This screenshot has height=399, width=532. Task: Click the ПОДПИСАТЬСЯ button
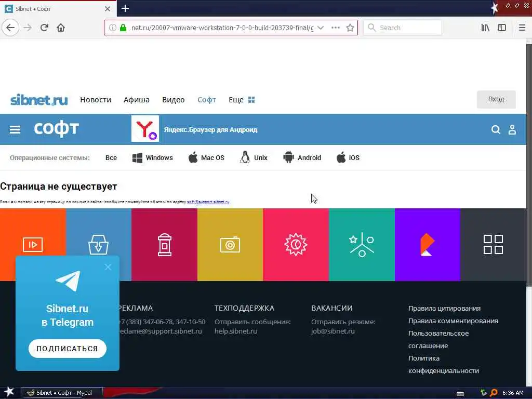click(x=68, y=349)
